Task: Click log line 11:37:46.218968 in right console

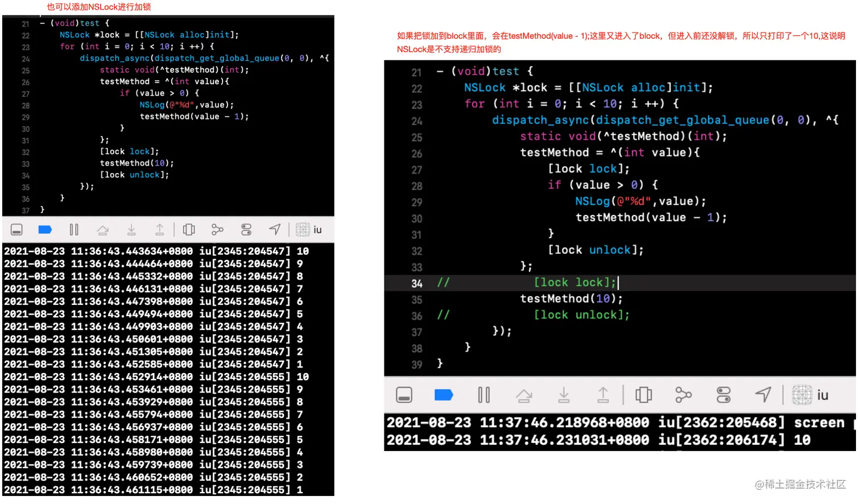Action: (620, 423)
